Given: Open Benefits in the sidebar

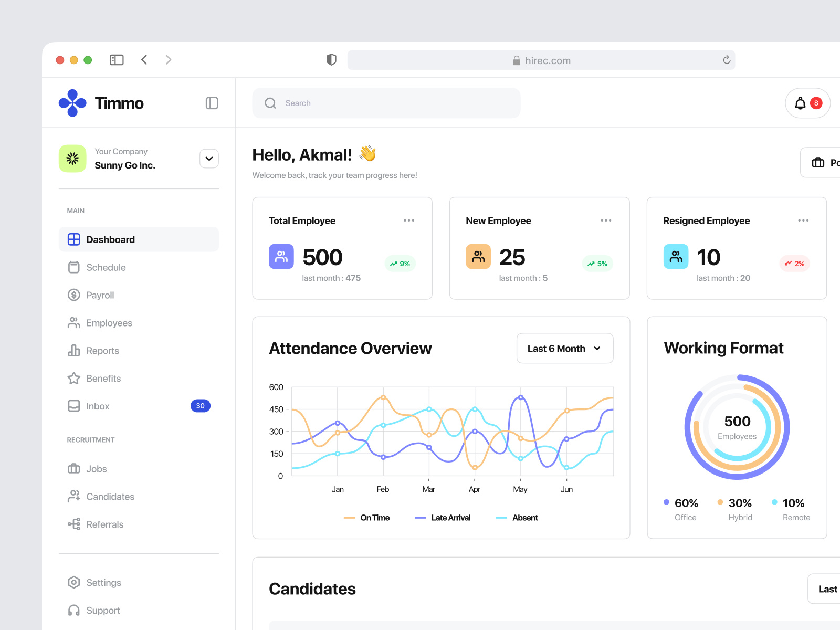Looking at the screenshot, I should [139, 379].
